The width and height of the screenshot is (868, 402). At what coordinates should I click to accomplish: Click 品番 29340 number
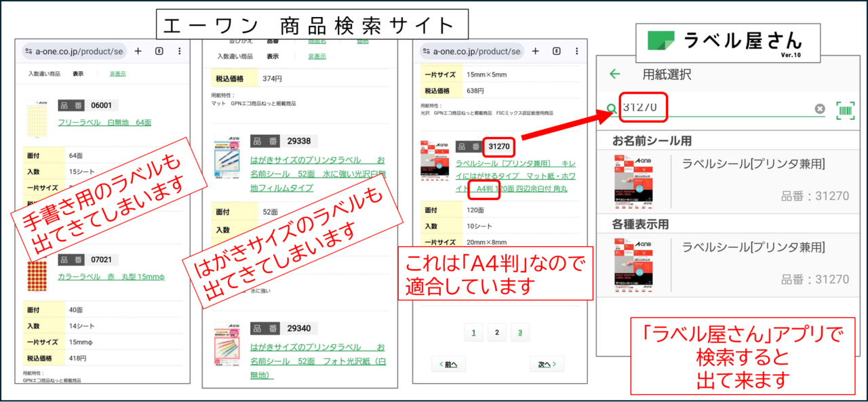click(298, 328)
